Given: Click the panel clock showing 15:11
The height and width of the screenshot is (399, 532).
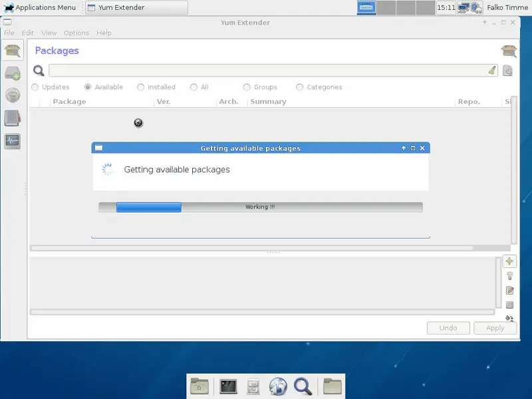Looking at the screenshot, I should point(446,7).
